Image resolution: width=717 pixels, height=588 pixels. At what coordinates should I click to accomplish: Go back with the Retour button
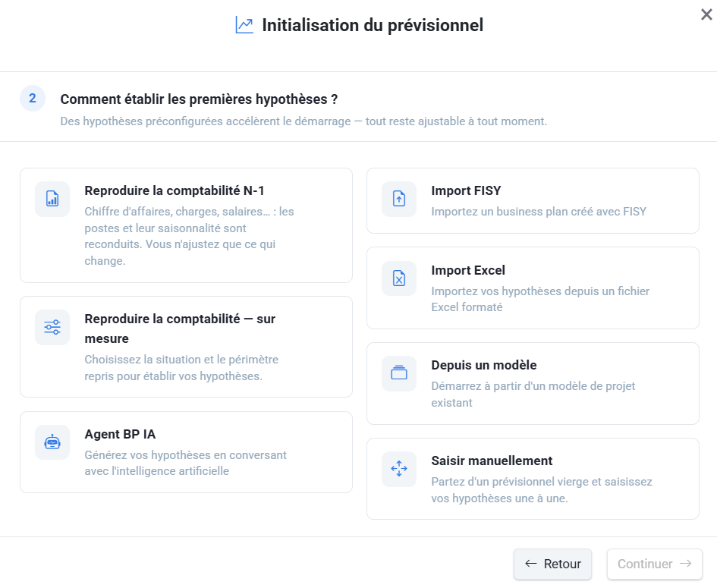click(552, 564)
